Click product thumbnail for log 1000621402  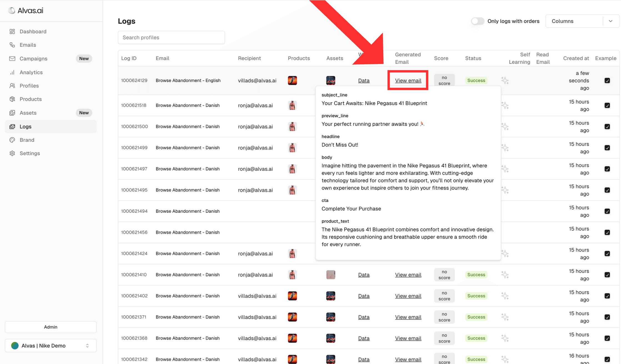click(x=292, y=296)
